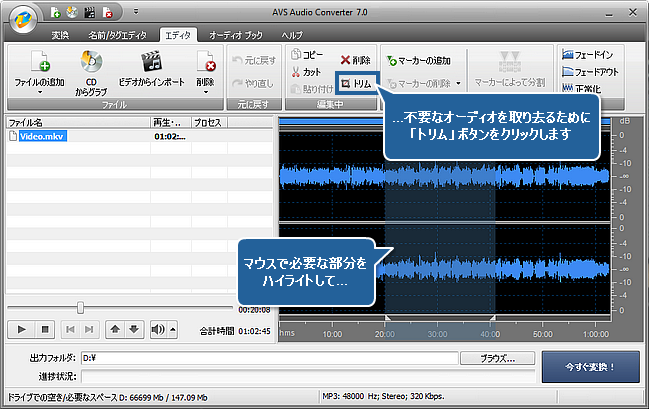Move file down with down arrow

click(134, 330)
